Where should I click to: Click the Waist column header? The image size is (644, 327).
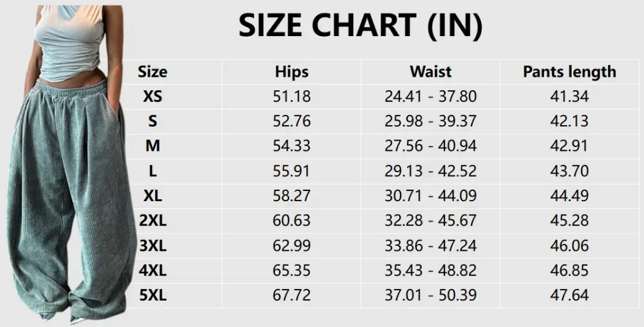pos(430,72)
